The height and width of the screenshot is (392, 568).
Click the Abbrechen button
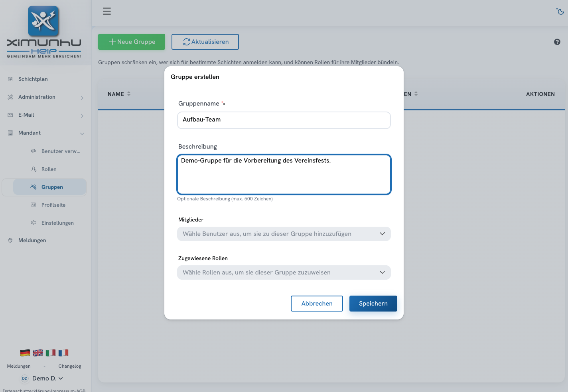pyautogui.click(x=317, y=304)
